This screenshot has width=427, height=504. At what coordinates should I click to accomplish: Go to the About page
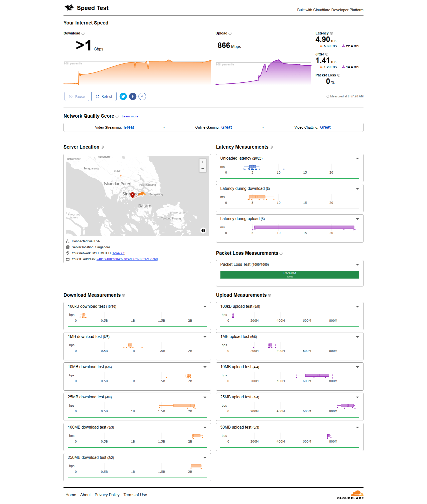(x=85, y=495)
